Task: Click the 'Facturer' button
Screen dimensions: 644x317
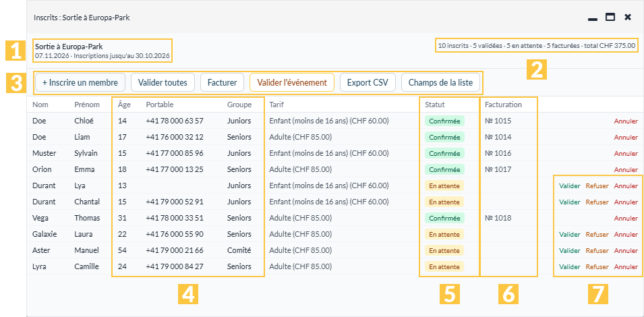Action: coord(222,82)
